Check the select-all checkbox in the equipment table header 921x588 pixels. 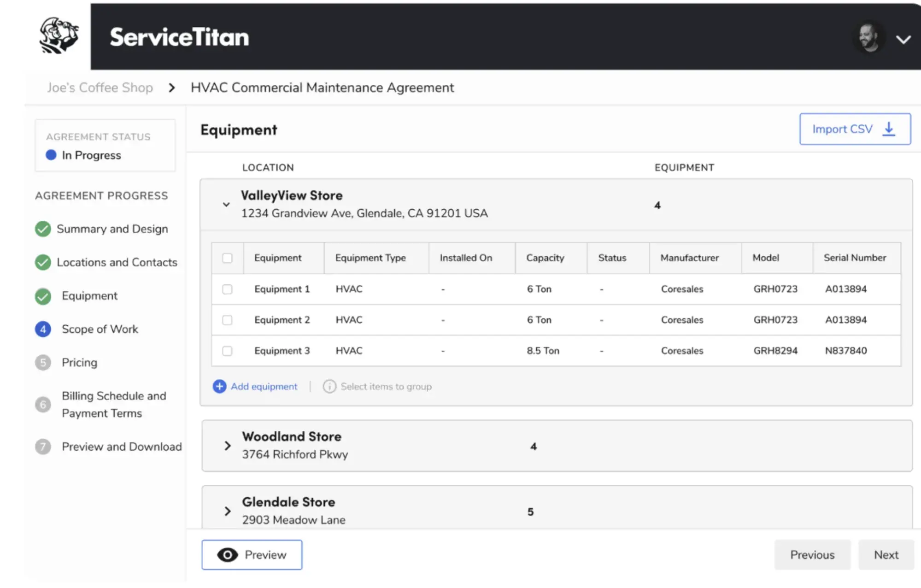point(227,258)
